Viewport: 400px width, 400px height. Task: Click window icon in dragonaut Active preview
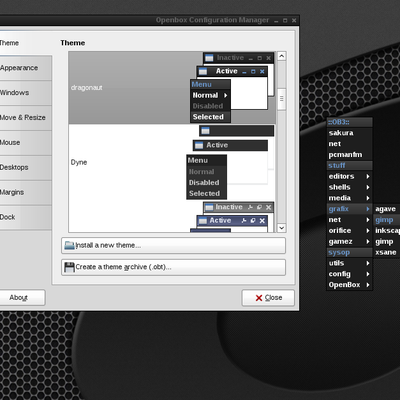click(203, 71)
